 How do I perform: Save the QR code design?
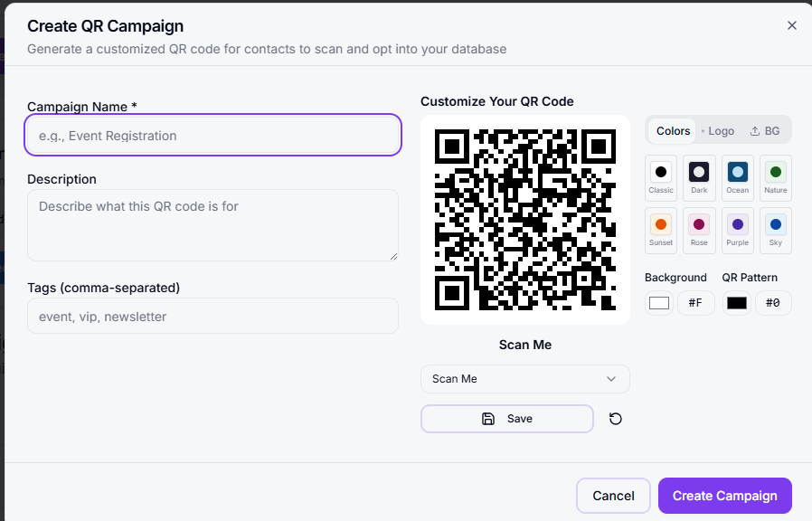[507, 418]
